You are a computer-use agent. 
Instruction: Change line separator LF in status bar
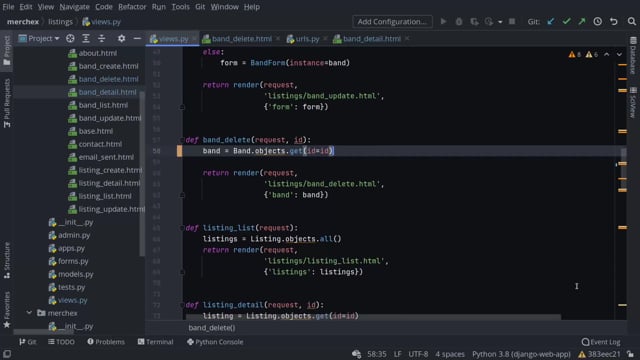point(398,354)
